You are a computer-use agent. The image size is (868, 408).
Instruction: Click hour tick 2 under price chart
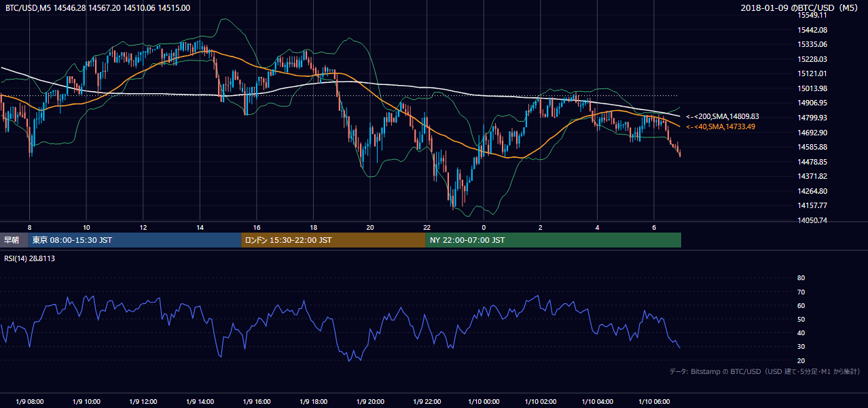(x=540, y=227)
